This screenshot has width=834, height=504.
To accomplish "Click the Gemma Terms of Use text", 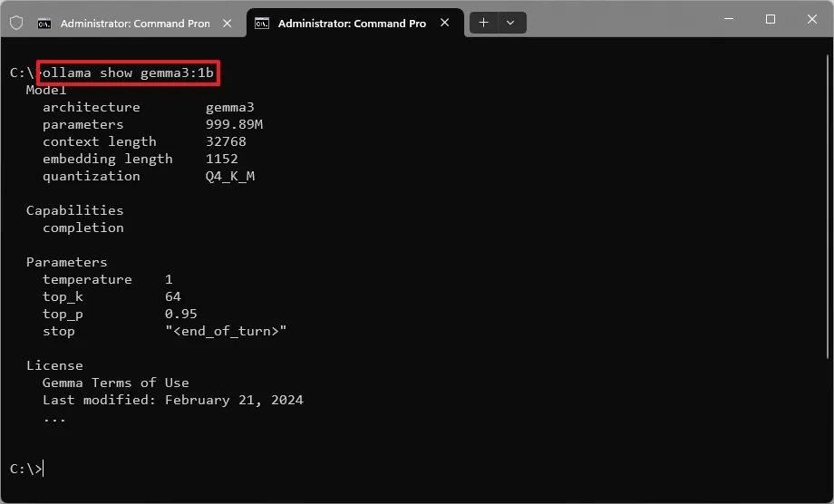I will coord(115,383).
